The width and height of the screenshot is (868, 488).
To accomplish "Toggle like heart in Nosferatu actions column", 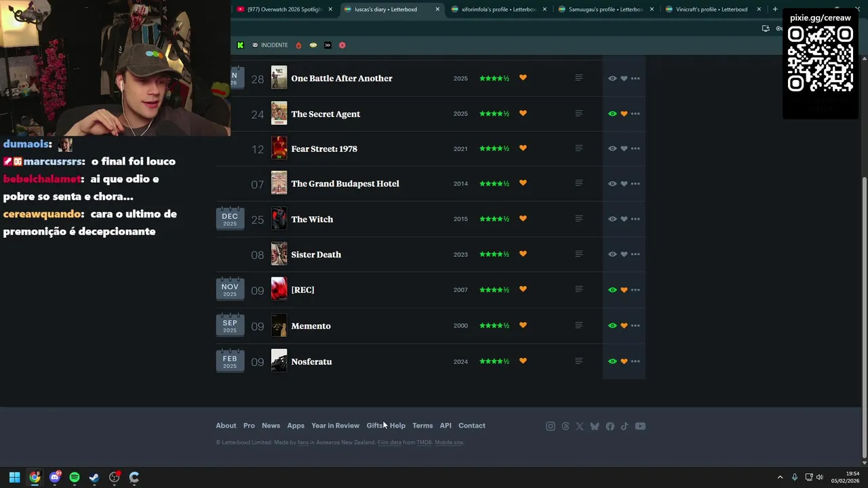I will 624,361.
